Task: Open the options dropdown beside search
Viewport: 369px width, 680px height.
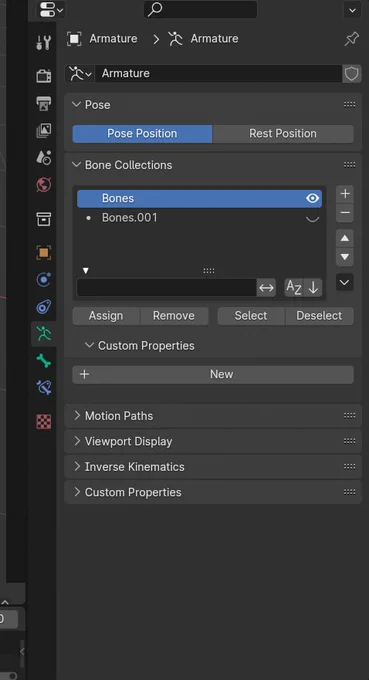Action: (x=353, y=10)
